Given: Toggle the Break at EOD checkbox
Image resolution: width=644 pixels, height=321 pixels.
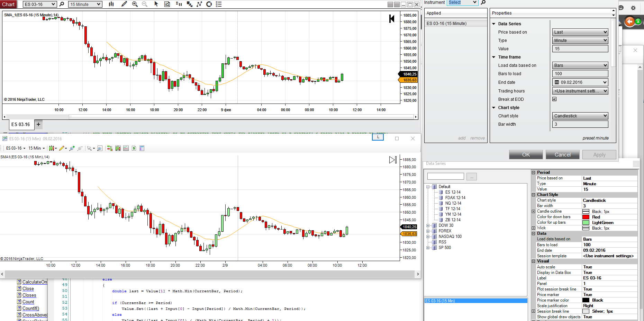Looking at the screenshot, I should point(554,99).
